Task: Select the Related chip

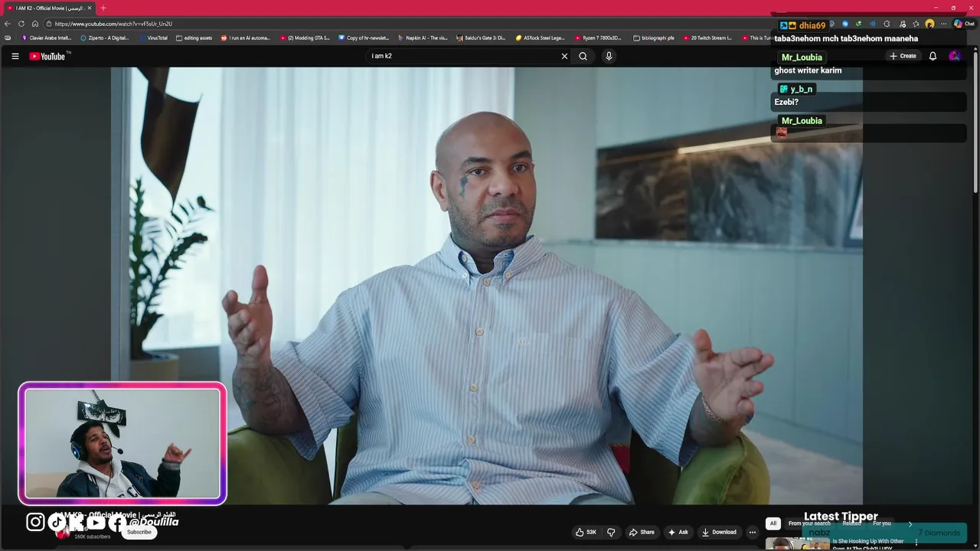Action: point(851,523)
